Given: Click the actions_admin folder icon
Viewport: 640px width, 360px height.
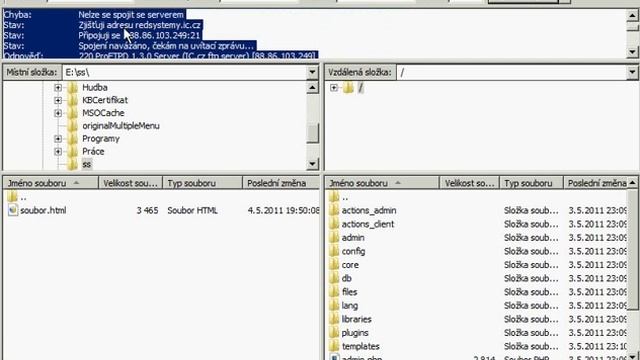Looking at the screenshot, I should click(334, 210).
